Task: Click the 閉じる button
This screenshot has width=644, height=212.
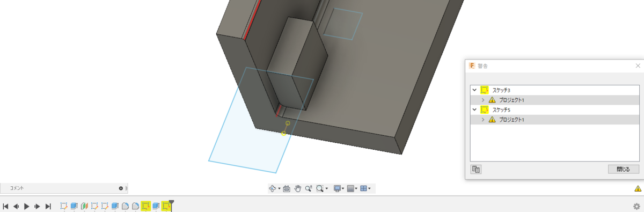Action: pyautogui.click(x=624, y=169)
